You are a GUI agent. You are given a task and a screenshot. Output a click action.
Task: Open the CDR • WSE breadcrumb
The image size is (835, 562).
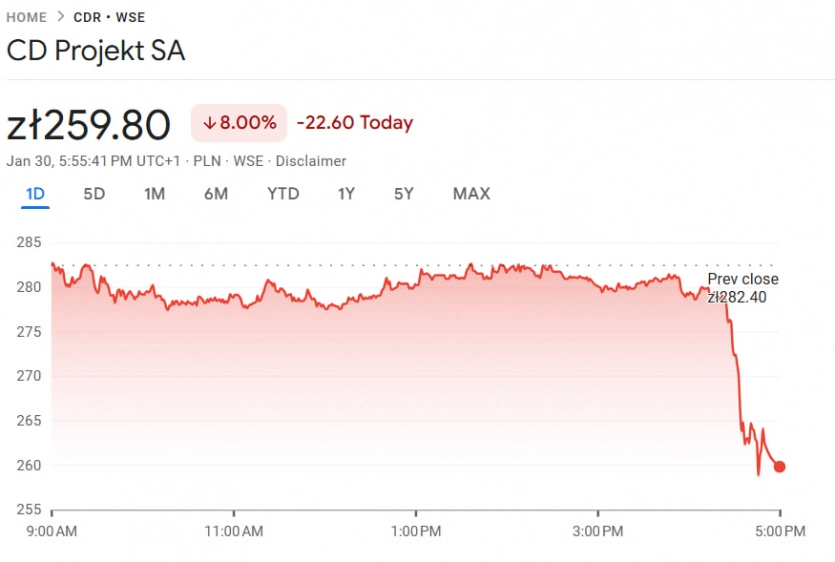coord(109,17)
